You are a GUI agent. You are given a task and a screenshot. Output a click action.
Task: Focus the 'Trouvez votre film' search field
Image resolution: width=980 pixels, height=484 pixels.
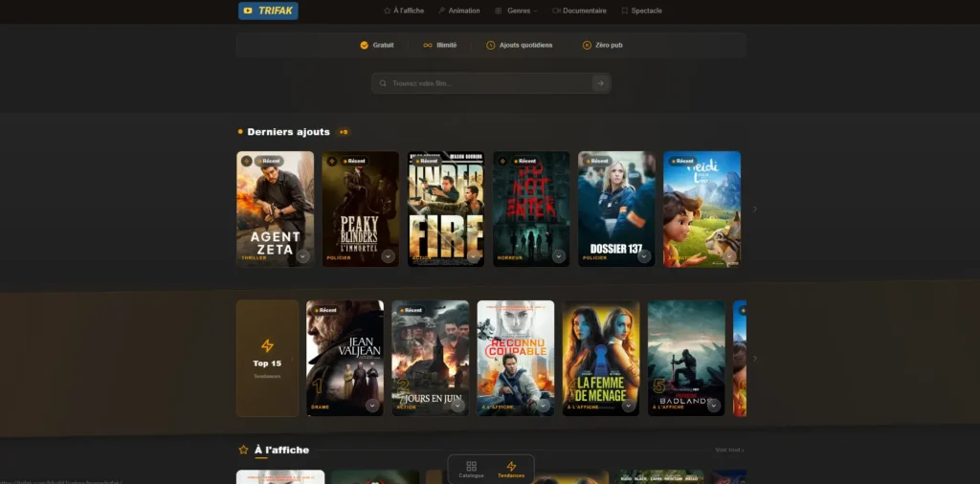(483, 83)
